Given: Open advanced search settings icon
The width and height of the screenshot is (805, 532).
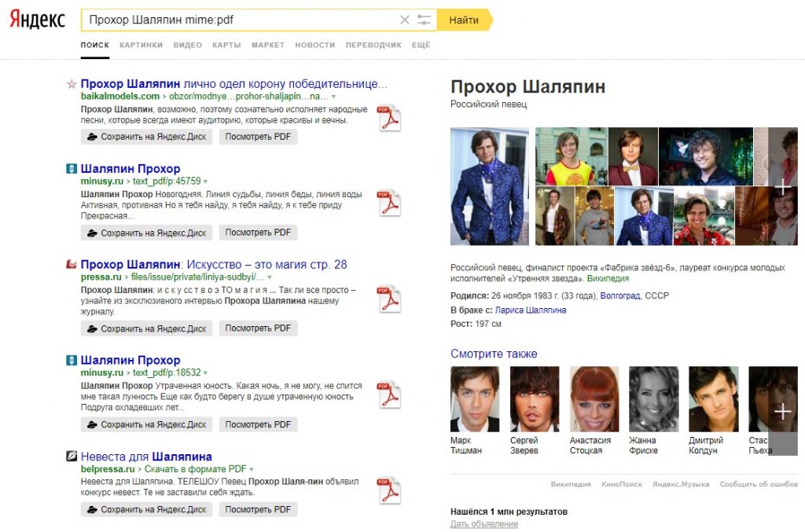Looking at the screenshot, I should click(425, 20).
